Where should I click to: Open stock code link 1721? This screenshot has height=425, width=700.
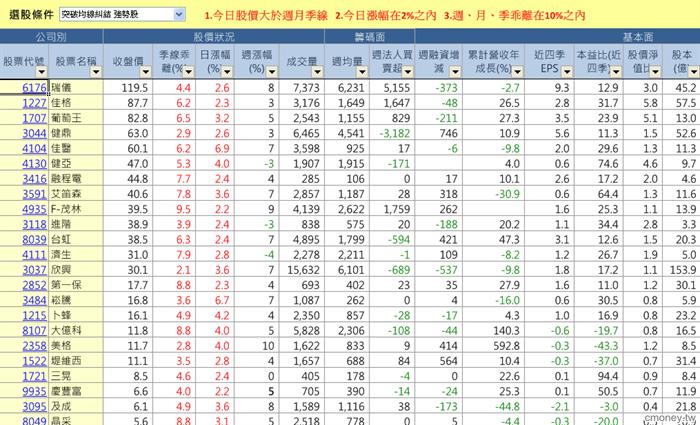[x=34, y=376]
